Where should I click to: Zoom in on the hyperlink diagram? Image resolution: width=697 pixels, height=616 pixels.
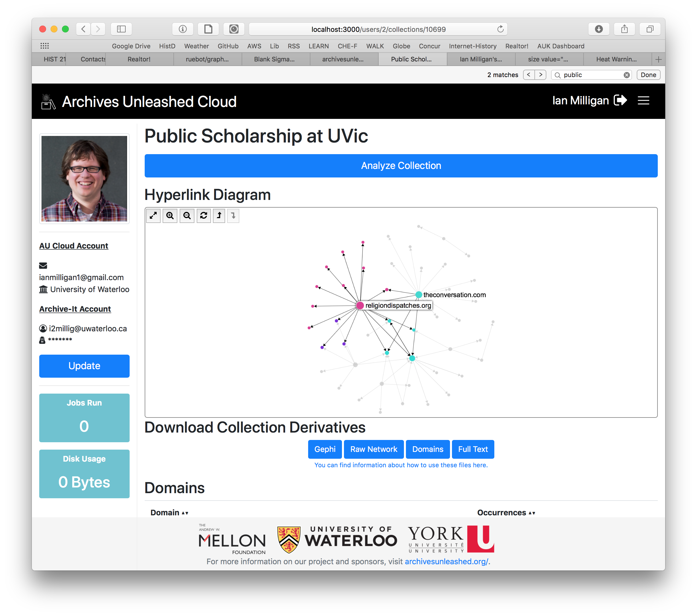click(x=170, y=216)
